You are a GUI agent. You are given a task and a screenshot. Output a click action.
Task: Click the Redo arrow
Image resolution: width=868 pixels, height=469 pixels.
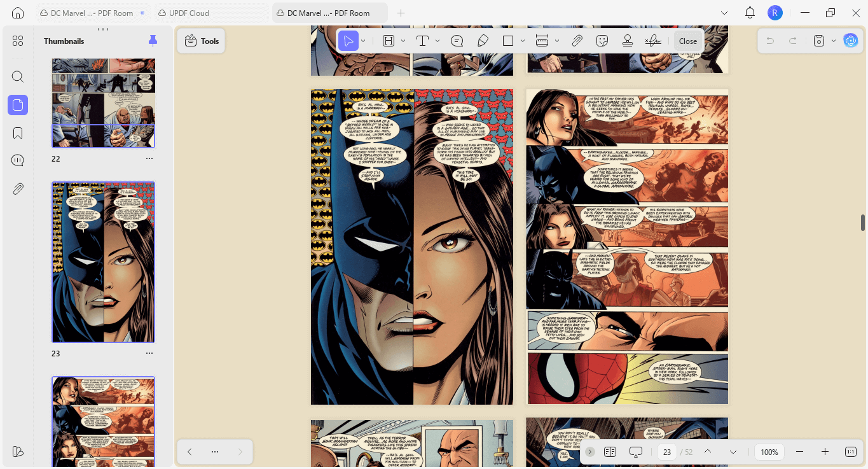coord(793,41)
